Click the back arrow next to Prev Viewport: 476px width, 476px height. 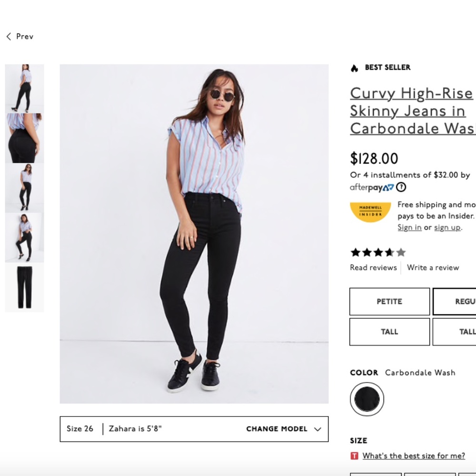[x=8, y=36]
